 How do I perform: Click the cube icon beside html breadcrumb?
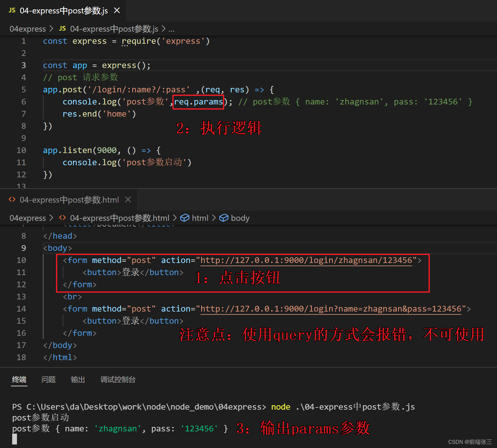[185, 218]
